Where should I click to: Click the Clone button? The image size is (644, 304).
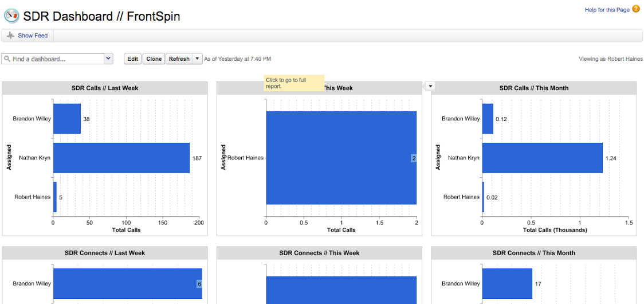(x=154, y=59)
